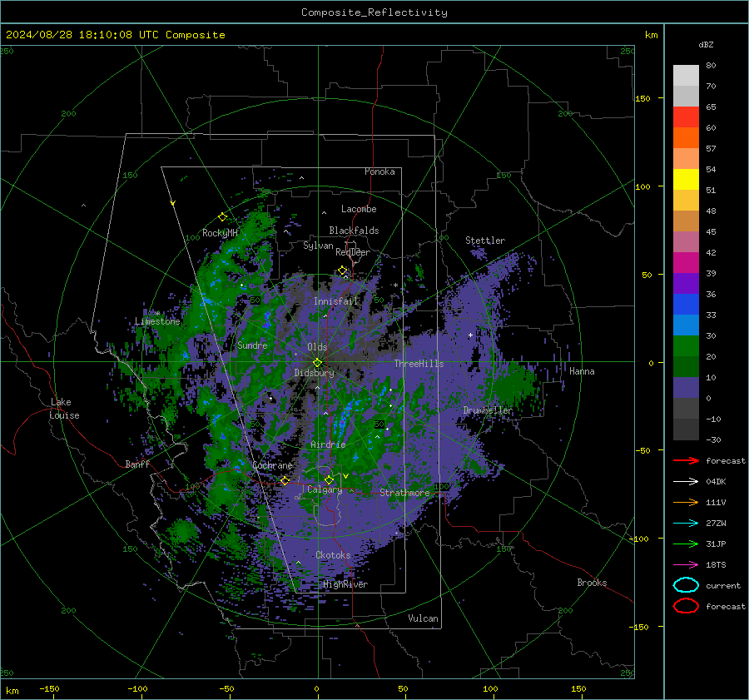Click the yellow diamond marker above Calgary
The image size is (749, 700).
pyautogui.click(x=329, y=479)
